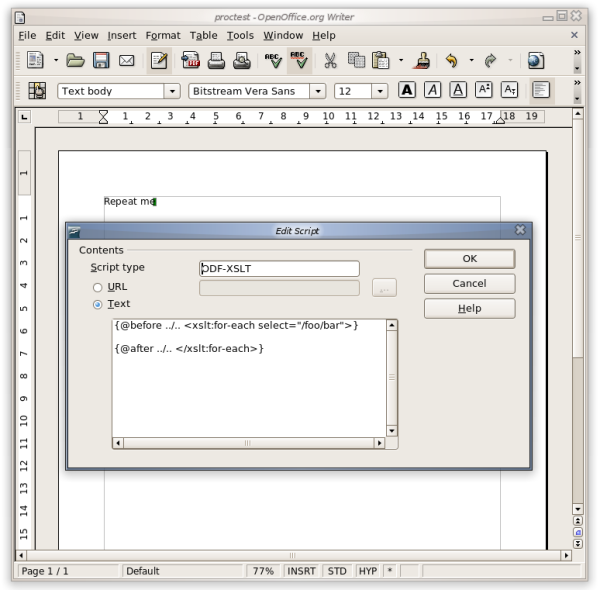Screen dimensions: 600x590
Task: Open the Bitstream Vera Sans font dropdown
Action: pos(318,91)
